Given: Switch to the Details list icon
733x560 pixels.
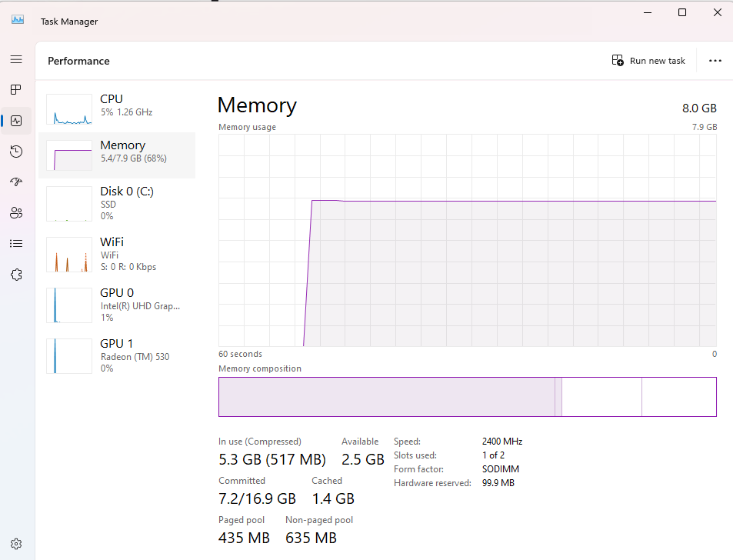Looking at the screenshot, I should (x=16, y=244).
